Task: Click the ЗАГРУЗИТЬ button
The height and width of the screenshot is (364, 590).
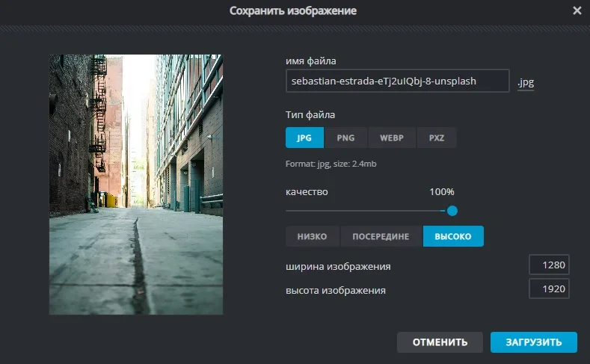Action: click(534, 342)
